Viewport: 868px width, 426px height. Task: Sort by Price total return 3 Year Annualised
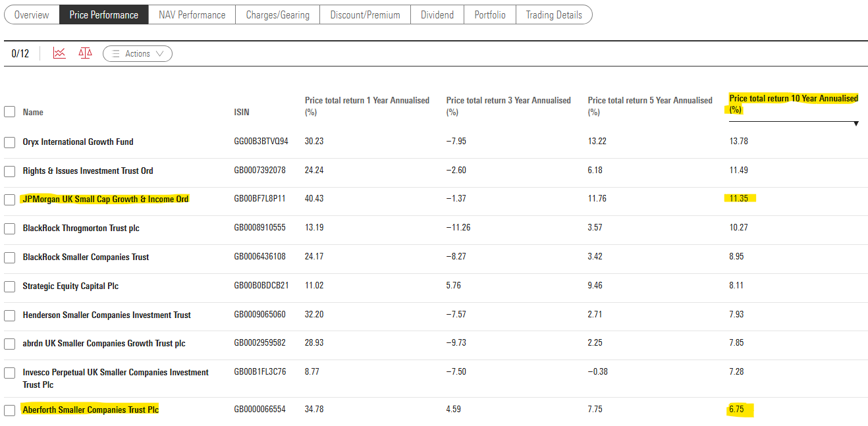(508, 106)
